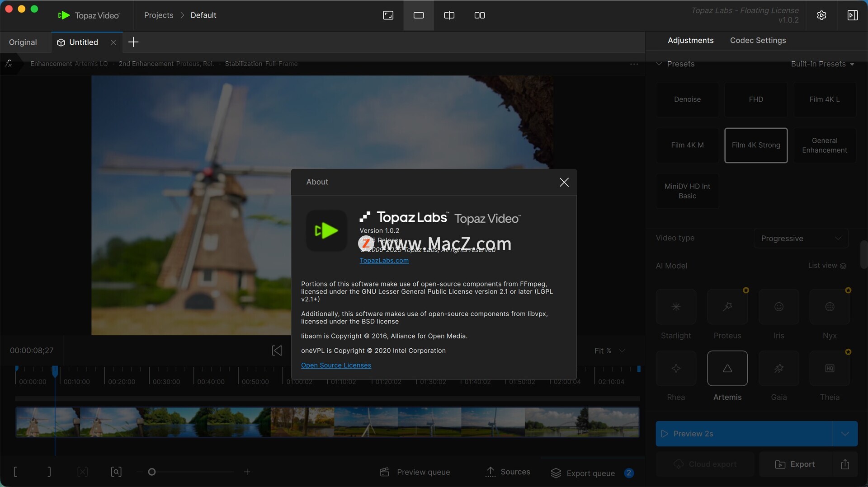Open the TopazLabs.com link
Viewport: 868px width, 487px height.
pos(384,261)
